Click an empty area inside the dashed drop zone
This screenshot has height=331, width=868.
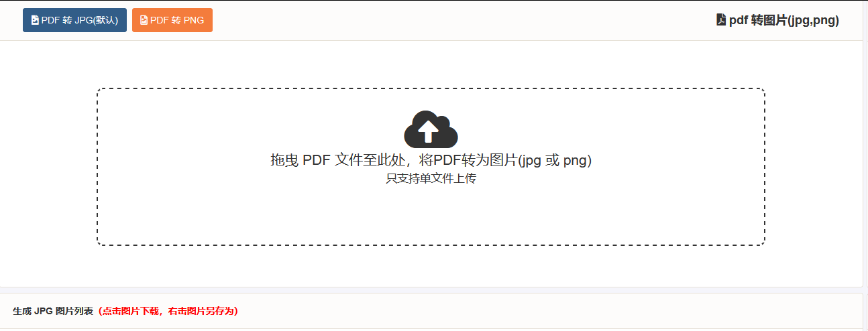pyautogui.click(x=235, y=208)
